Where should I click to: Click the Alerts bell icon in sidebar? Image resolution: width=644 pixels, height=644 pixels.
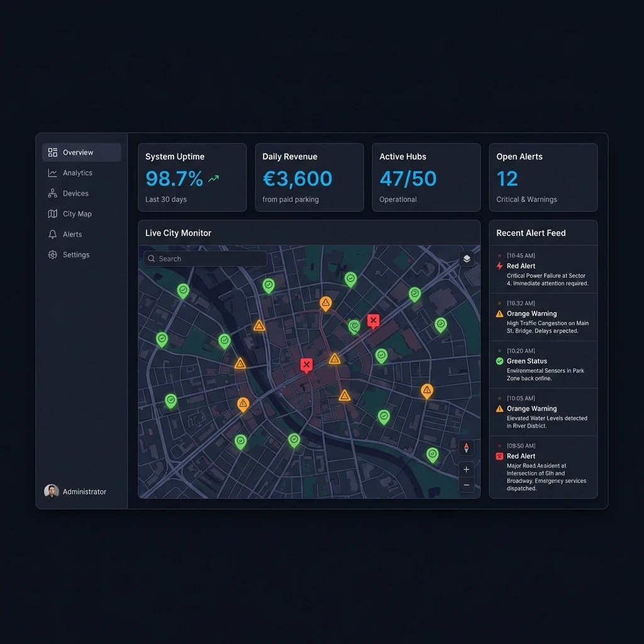(53, 235)
